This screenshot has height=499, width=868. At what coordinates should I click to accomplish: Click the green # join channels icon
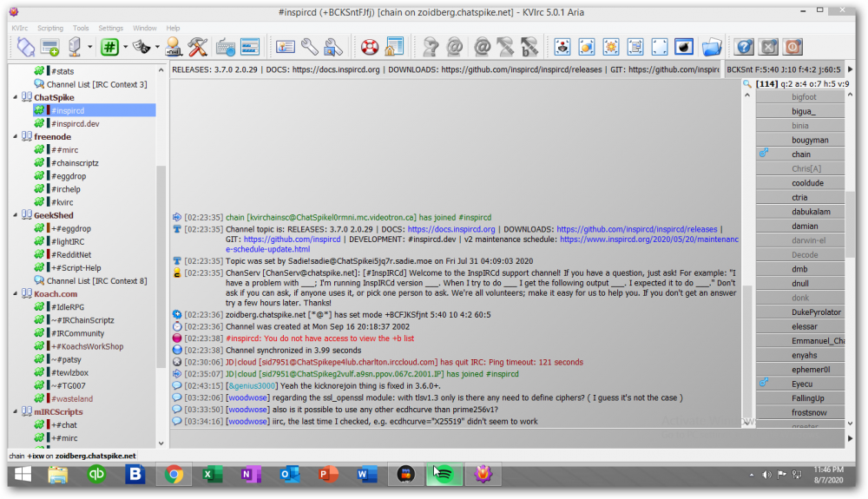(x=109, y=47)
